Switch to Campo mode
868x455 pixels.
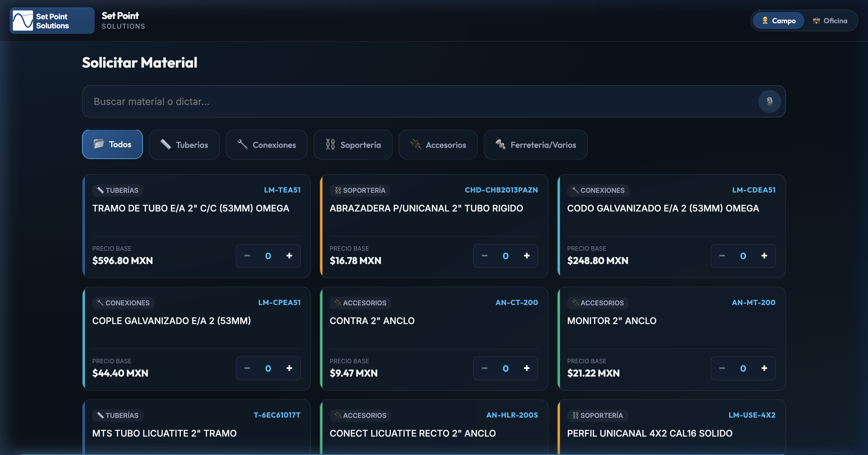tap(778, 21)
